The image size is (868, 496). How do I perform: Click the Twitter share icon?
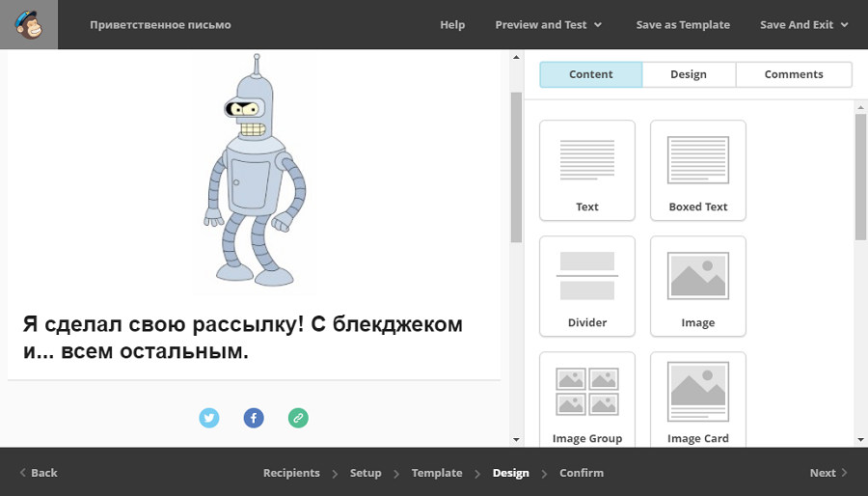pos(209,418)
